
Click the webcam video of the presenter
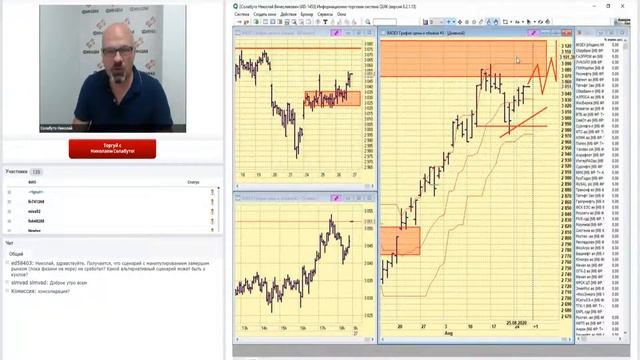(113, 69)
